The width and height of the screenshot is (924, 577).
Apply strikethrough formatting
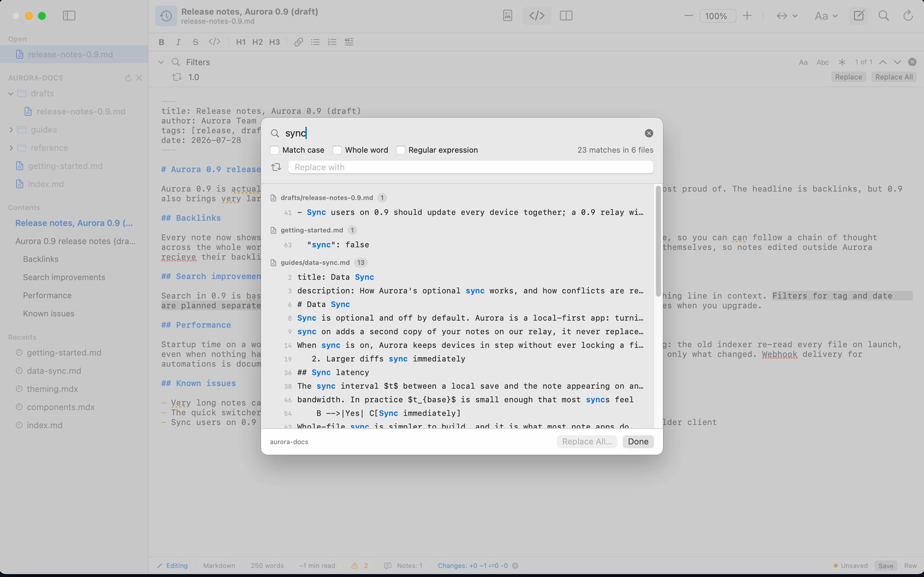point(196,42)
